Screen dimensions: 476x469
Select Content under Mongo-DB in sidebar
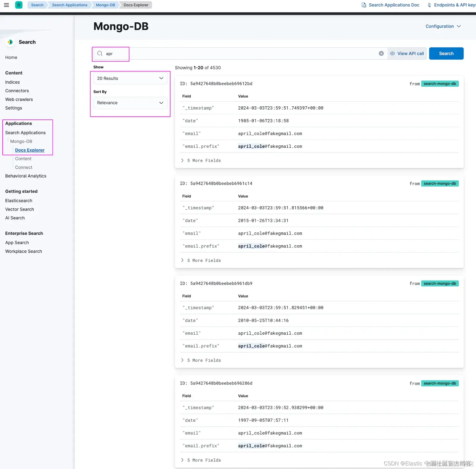(x=23, y=159)
